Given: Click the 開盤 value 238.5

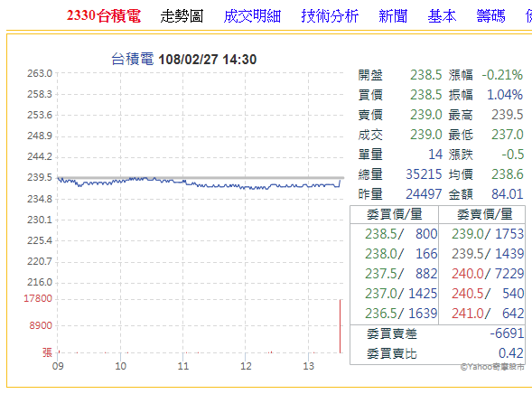Looking at the screenshot, I should (425, 75).
